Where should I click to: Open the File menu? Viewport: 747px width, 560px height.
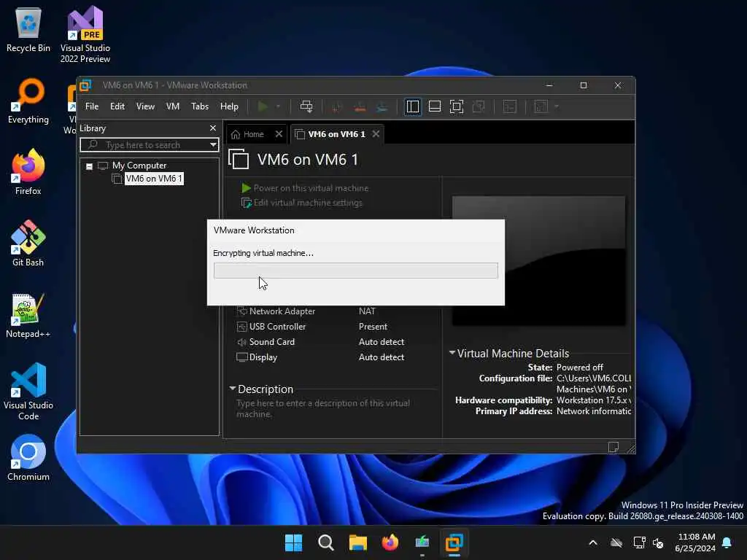[92, 106]
